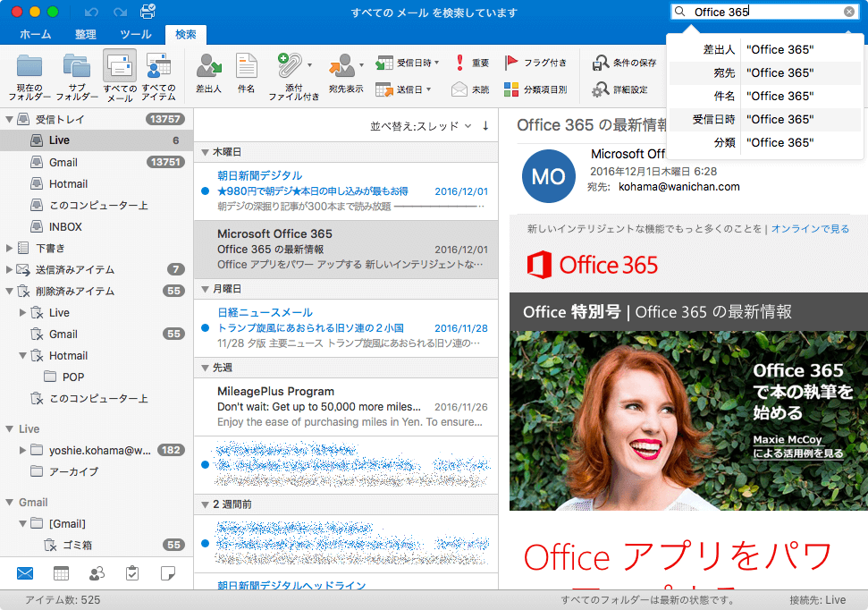Select Hotmail inbox folder
The image size is (868, 610).
(97, 184)
